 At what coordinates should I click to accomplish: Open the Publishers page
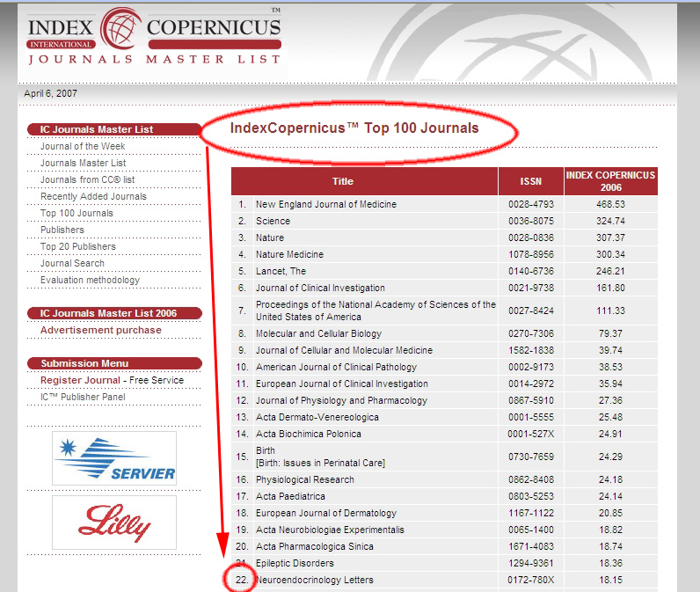pyautogui.click(x=62, y=230)
